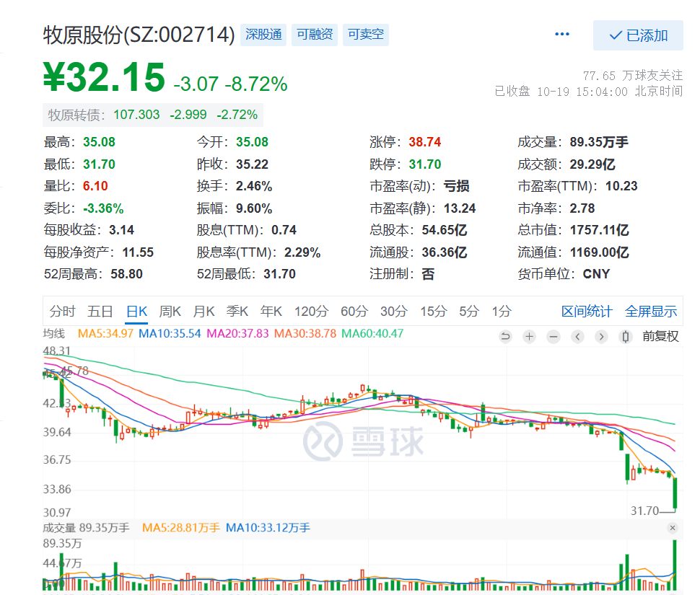Click the stock title 牧原股份(SZ:002714)
This screenshot has height=595, width=700.
[139, 35]
